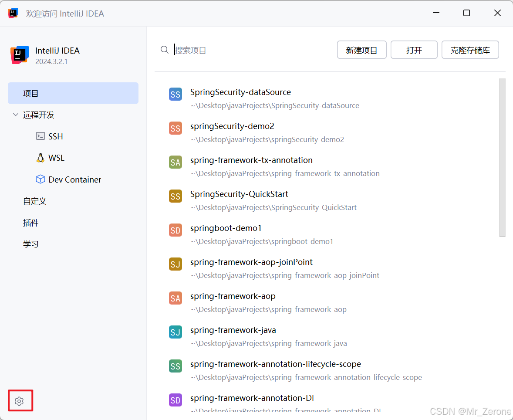
Task: Click springboot-demo1 SD icon
Action: click(x=175, y=230)
